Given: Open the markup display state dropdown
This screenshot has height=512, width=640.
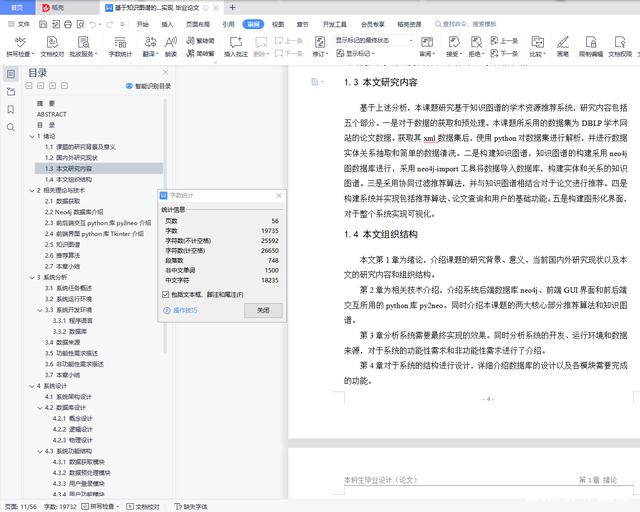Looking at the screenshot, I should (374, 40).
